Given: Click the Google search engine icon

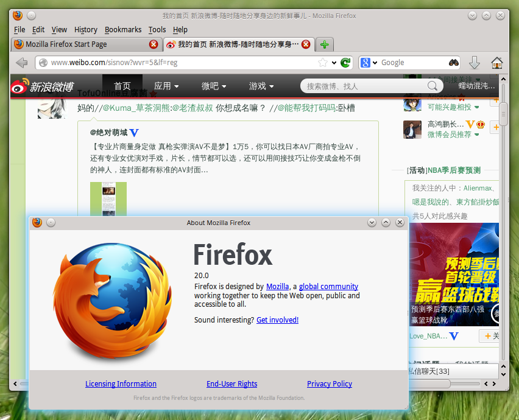Looking at the screenshot, I should (365, 63).
